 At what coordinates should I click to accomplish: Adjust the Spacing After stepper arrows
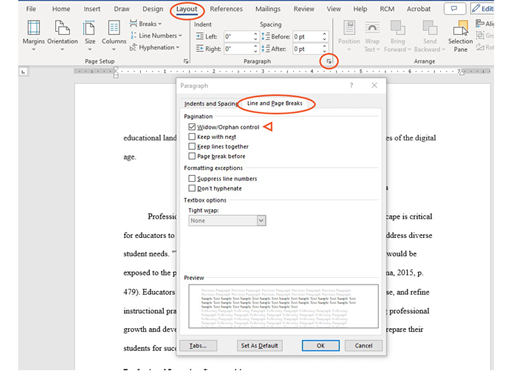[x=324, y=49]
